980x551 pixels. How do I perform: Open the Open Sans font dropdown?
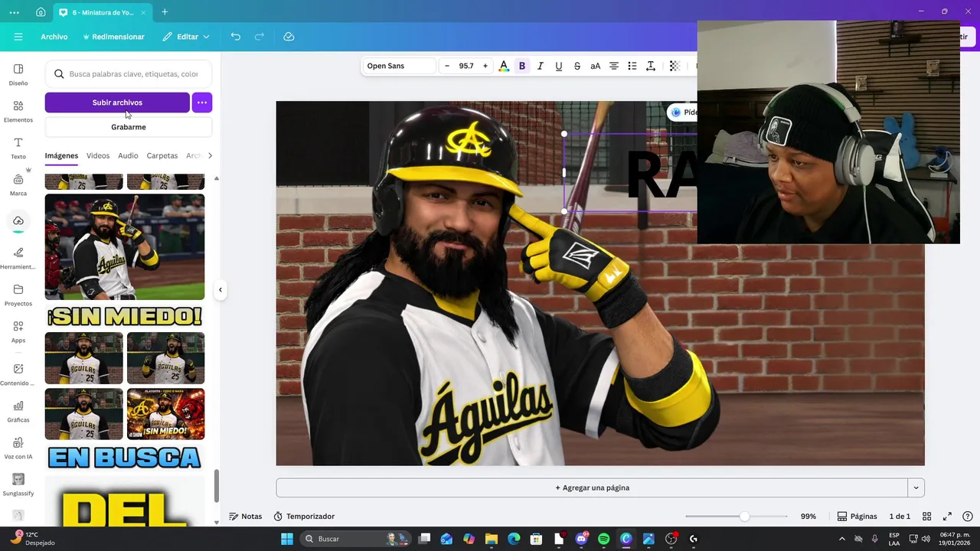[x=399, y=66]
